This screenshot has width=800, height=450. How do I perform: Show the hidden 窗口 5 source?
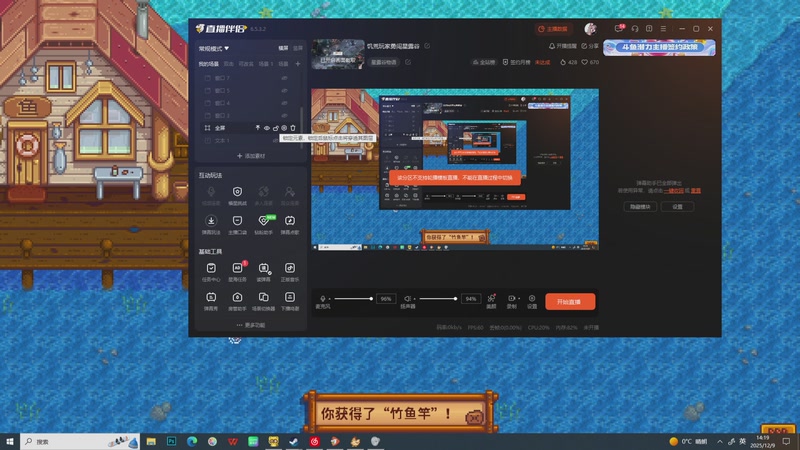tap(285, 91)
